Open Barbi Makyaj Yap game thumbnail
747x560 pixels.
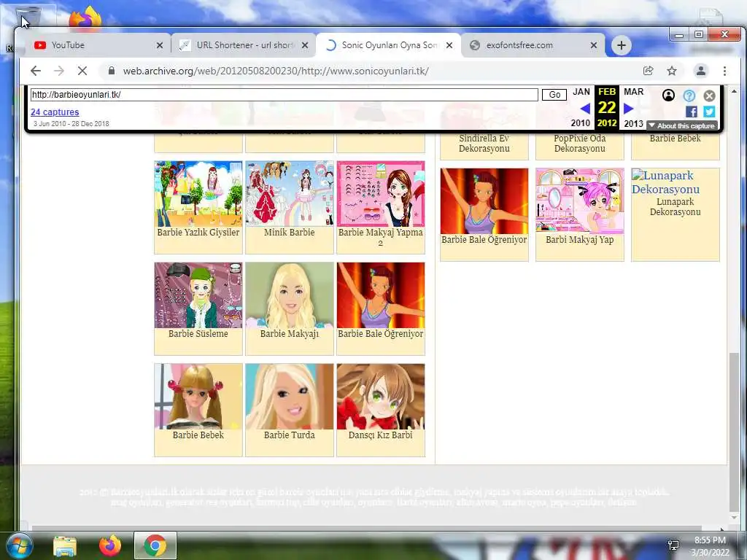click(580, 201)
